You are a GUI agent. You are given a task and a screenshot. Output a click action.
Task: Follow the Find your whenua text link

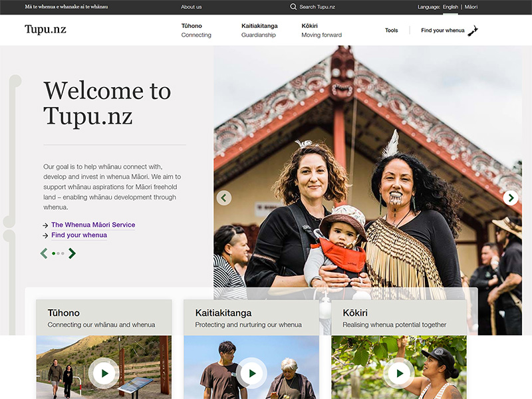[x=79, y=235]
